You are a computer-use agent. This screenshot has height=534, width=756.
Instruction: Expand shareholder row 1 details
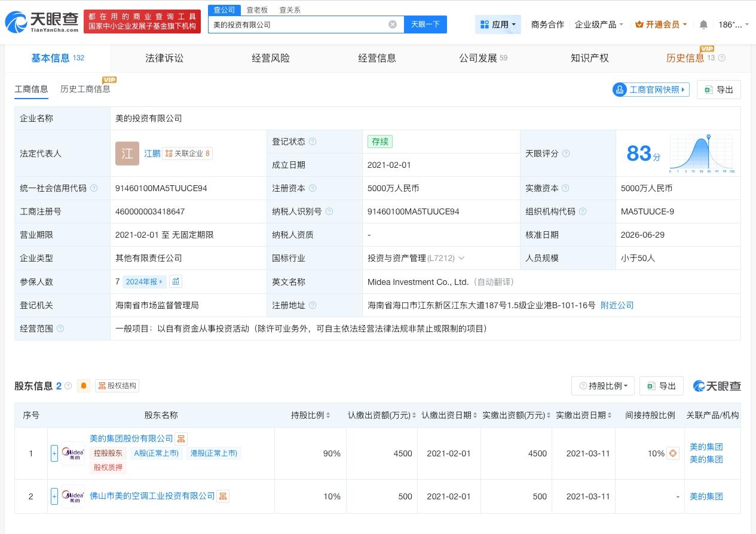click(54, 453)
